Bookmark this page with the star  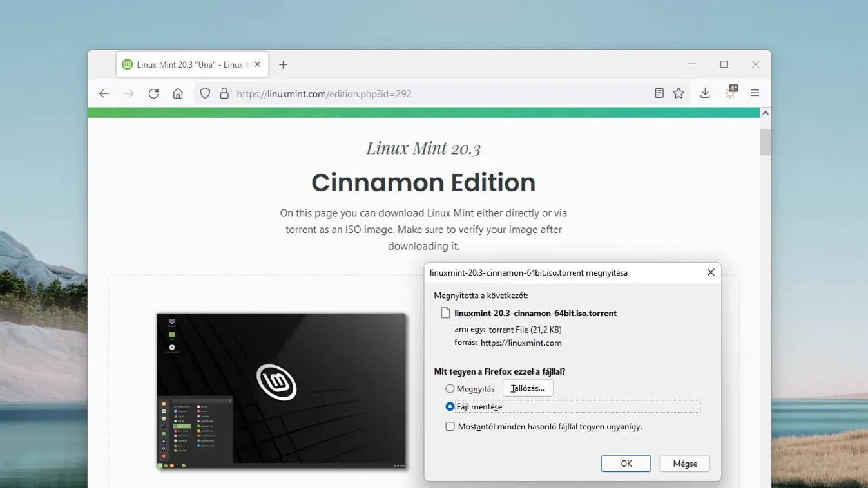point(679,93)
